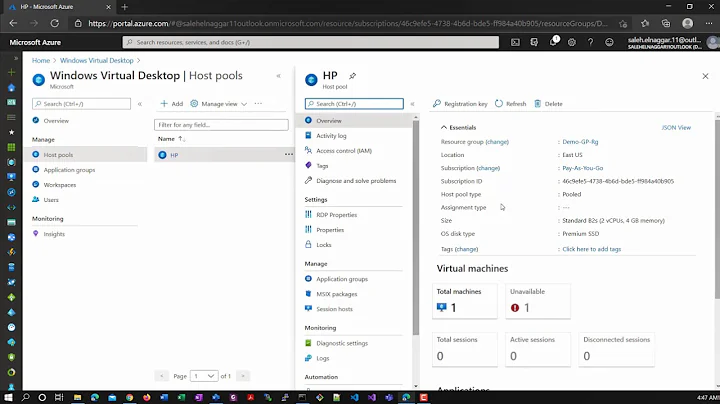This screenshot has width=720, height=404.
Task: Click the HP blade search box
Action: point(354,104)
